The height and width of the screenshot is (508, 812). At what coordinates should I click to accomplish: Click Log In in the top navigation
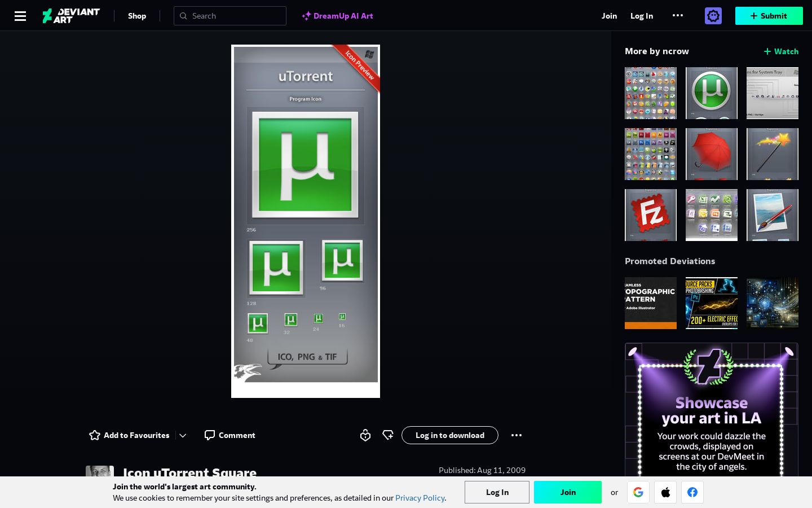tap(642, 16)
